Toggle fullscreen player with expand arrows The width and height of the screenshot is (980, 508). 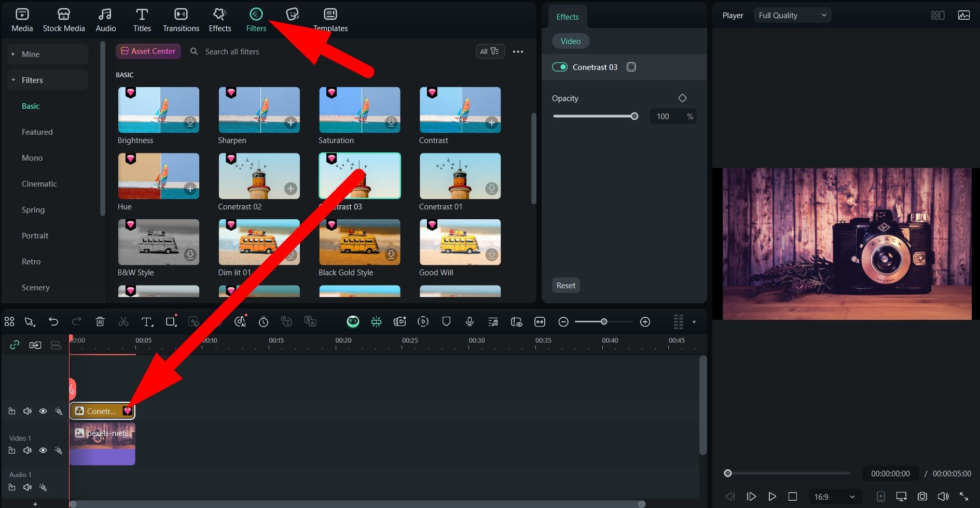pos(964,497)
